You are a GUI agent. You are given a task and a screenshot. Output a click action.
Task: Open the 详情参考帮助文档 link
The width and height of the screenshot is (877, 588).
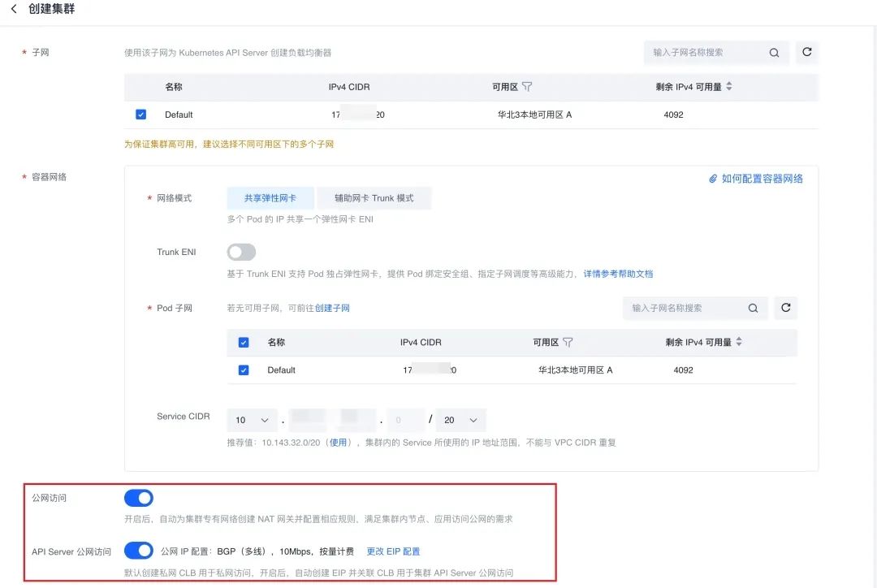click(618, 275)
